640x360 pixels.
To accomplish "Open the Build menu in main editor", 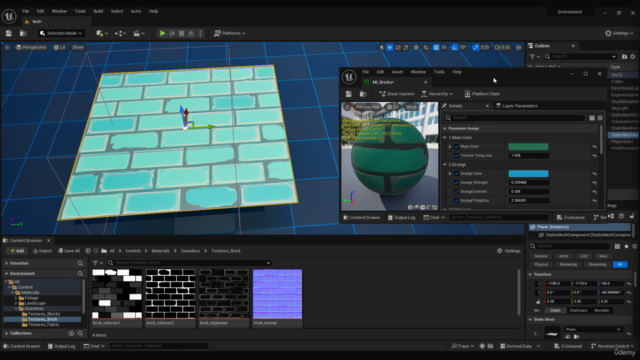I will tap(98, 11).
